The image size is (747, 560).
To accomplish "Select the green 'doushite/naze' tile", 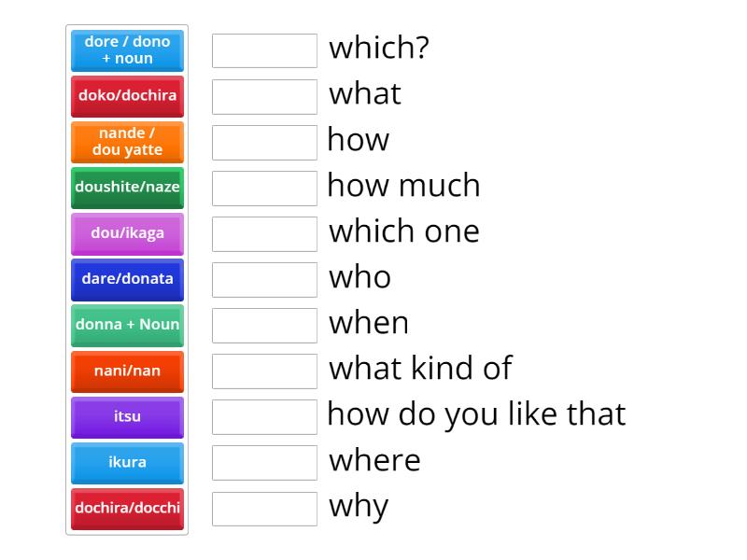I will [127, 188].
